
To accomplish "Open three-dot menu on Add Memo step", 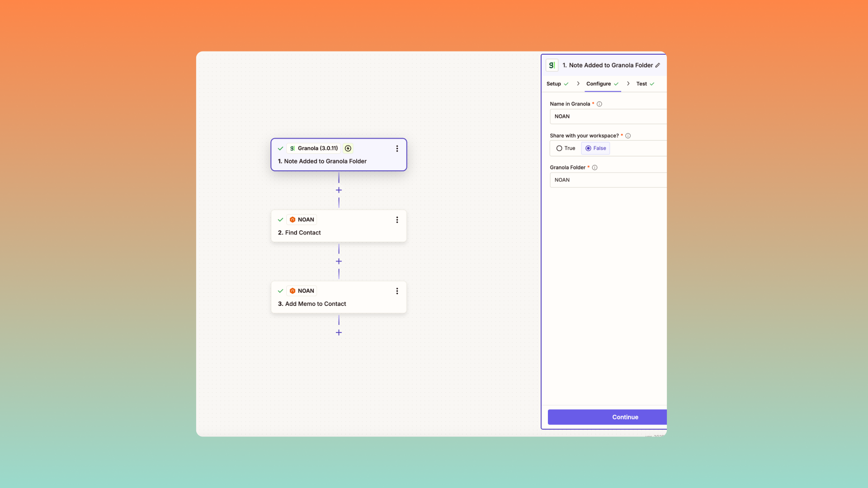I will pos(397,291).
